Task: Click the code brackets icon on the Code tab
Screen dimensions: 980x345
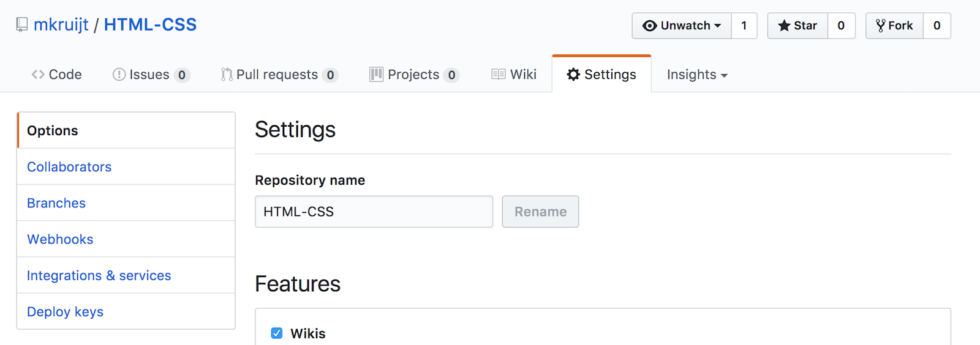Action: (38, 75)
